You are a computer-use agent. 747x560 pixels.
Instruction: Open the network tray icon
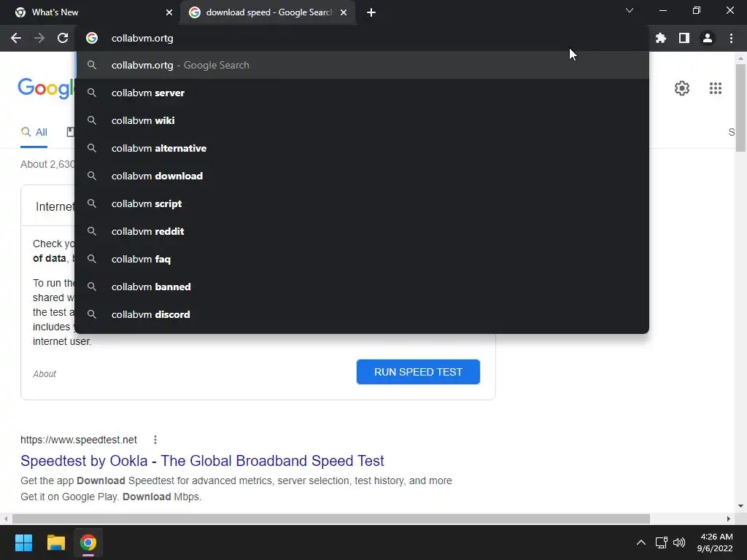tap(661, 542)
